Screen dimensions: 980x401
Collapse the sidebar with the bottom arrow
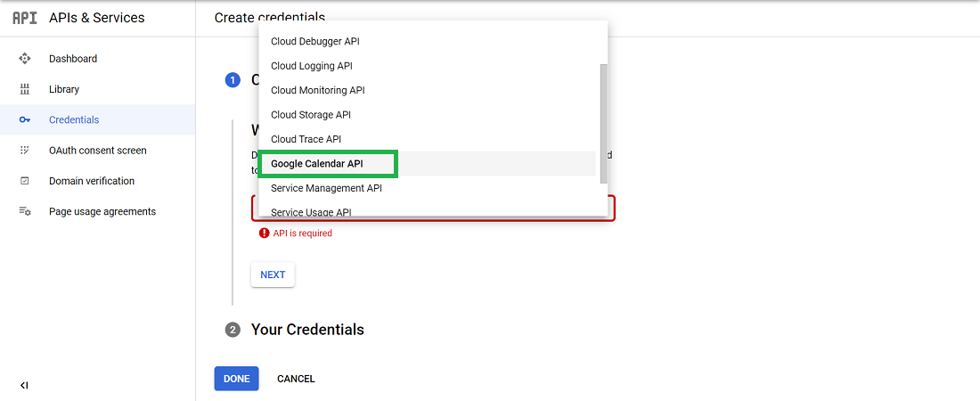click(24, 385)
